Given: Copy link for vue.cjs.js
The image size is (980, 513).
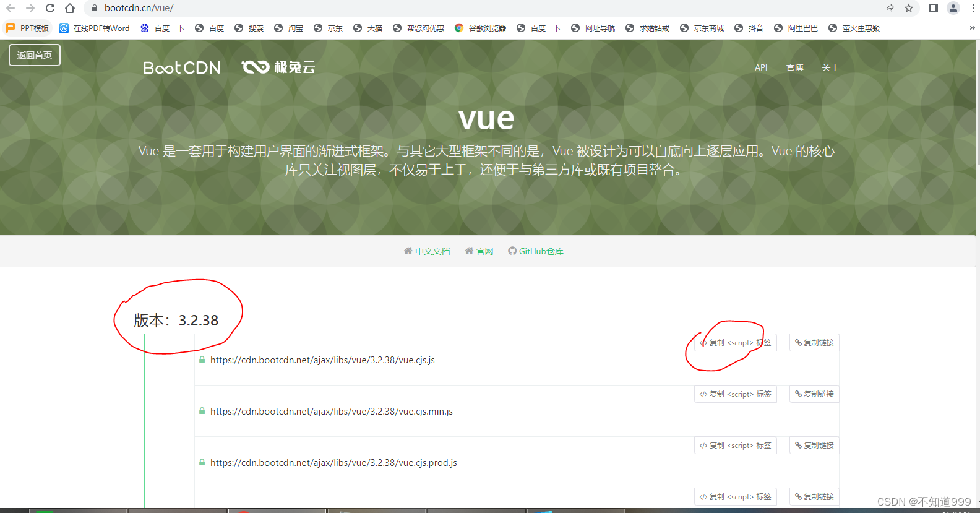Looking at the screenshot, I should click(814, 343).
